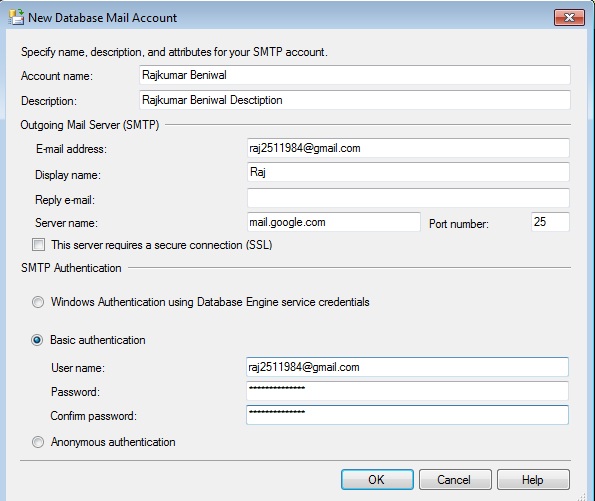Select Windows Authentication radio option
This screenshot has height=501, width=595.
coord(38,302)
